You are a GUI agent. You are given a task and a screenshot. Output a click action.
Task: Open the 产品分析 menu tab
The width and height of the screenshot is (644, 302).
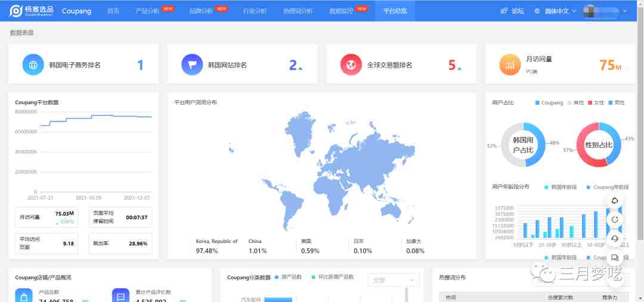[x=147, y=11]
